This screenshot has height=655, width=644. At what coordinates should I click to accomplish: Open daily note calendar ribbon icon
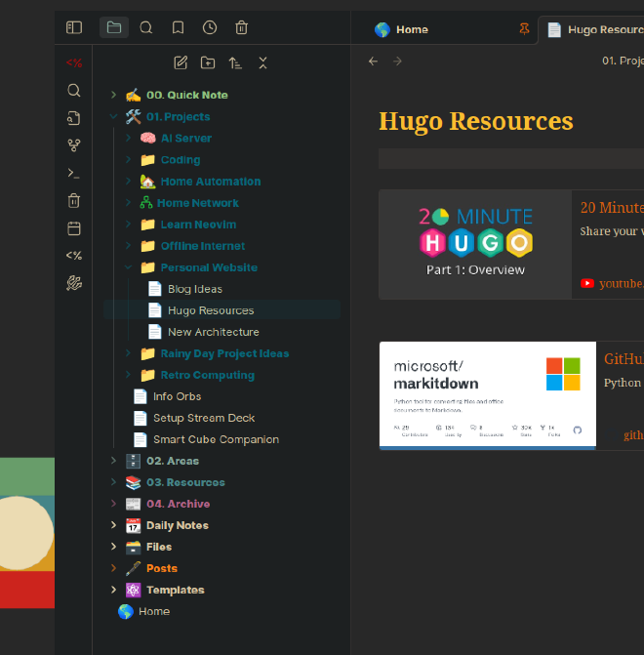pos(74,228)
